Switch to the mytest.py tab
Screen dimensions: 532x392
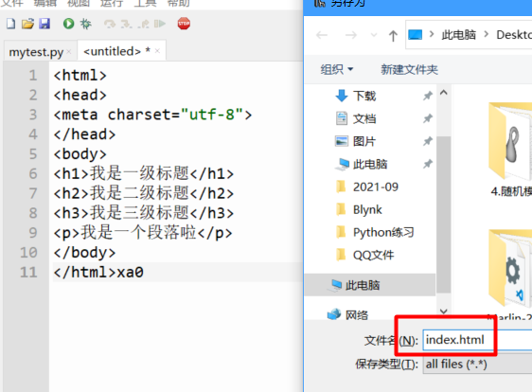click(x=36, y=52)
